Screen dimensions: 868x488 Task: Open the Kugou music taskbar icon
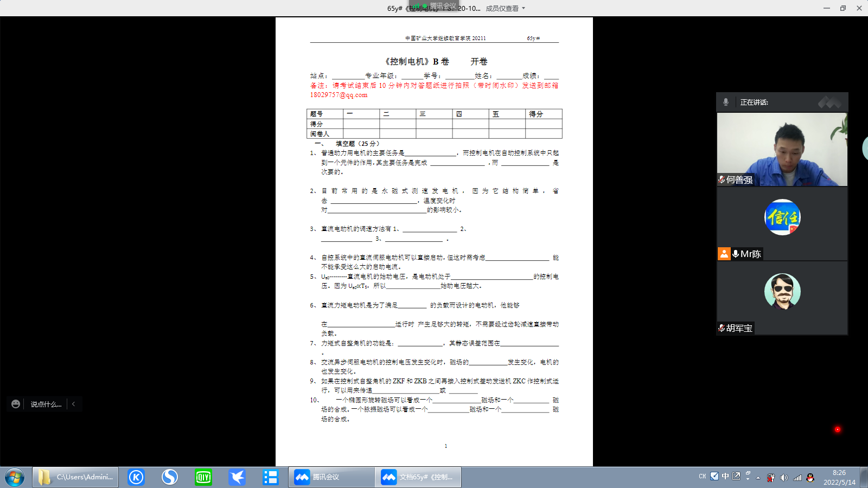click(136, 477)
